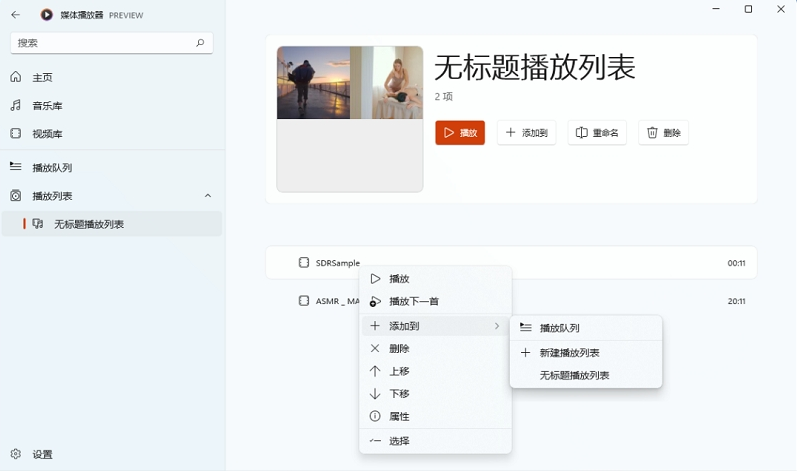Open 音乐库 music library
This screenshot has width=797, height=471.
tap(112, 106)
